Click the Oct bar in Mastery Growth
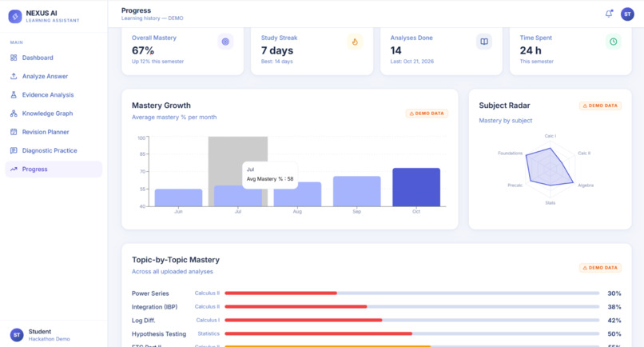Viewport: 644px width, 347px height. [416, 187]
